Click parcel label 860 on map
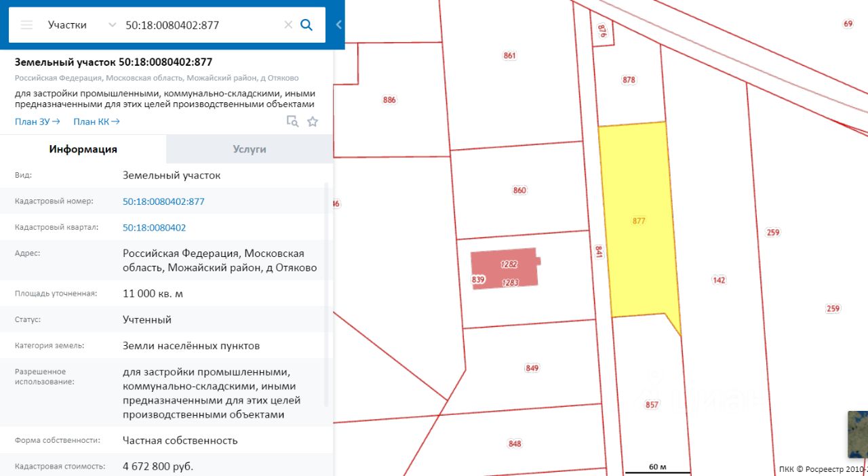Viewport: 868px width, 476px height. coord(519,191)
